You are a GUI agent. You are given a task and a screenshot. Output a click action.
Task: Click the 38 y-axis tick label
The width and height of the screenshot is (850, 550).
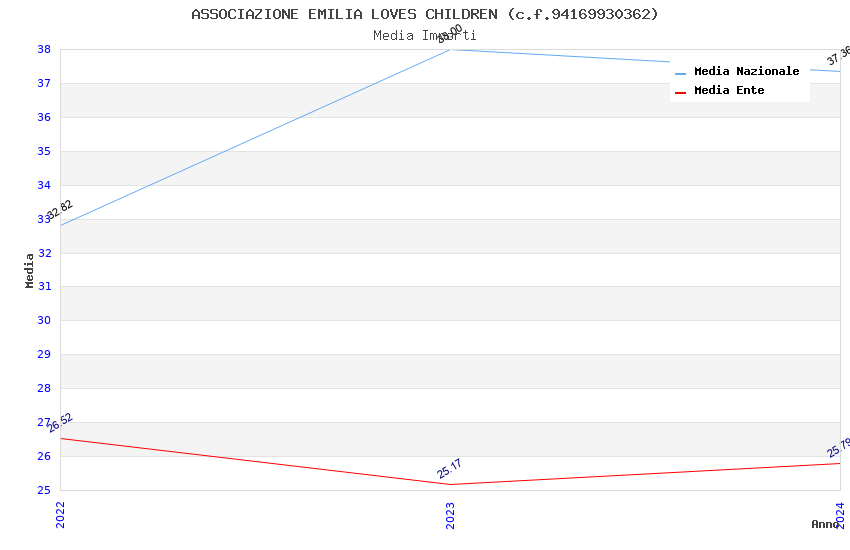click(44, 49)
